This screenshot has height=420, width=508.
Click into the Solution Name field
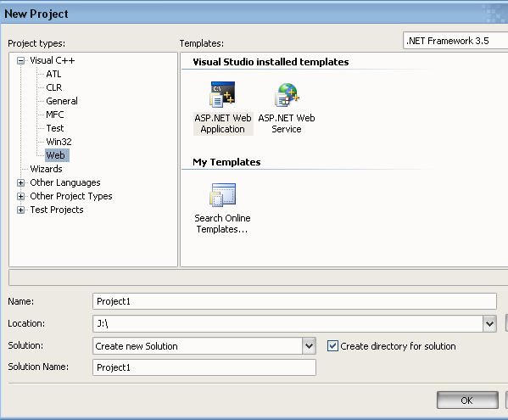(204, 367)
